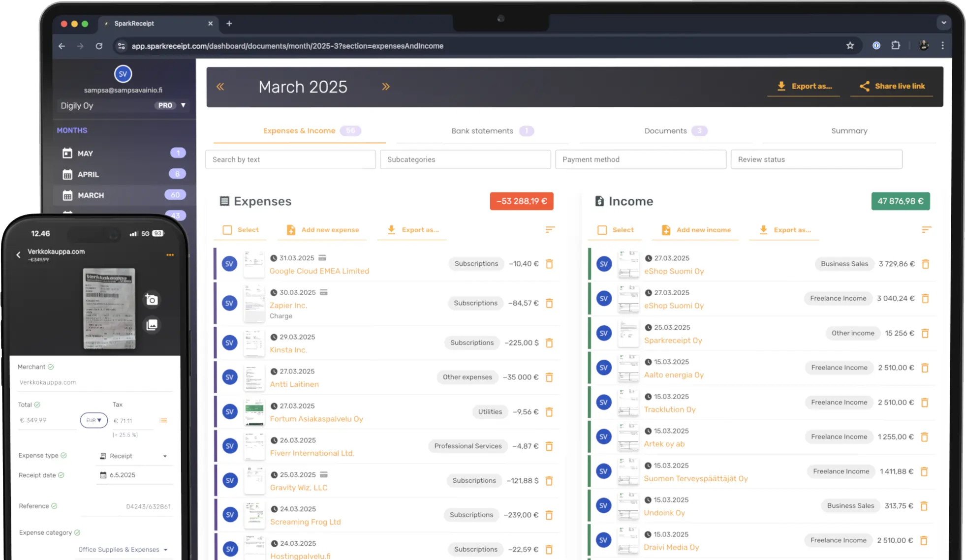
Task: Go to previous month with double-left arrow
Action: [x=220, y=87]
